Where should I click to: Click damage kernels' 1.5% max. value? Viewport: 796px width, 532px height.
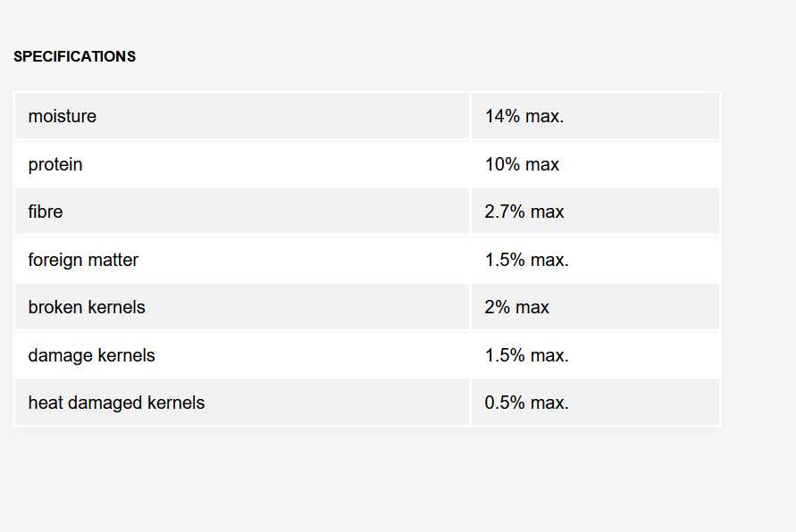527,355
